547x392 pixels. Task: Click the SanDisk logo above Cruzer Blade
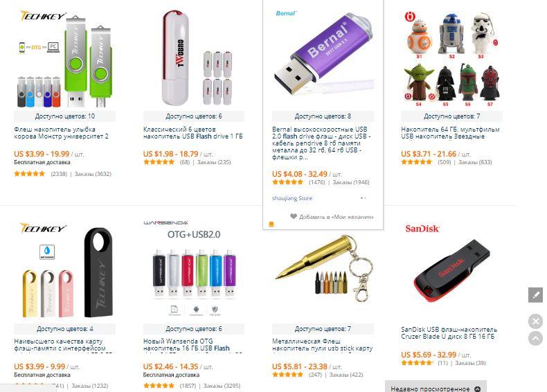422,229
